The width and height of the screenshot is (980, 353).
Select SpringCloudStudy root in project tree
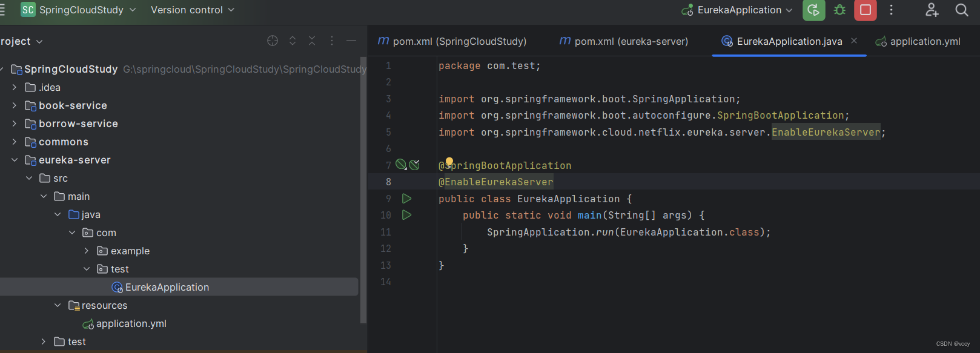click(x=71, y=69)
